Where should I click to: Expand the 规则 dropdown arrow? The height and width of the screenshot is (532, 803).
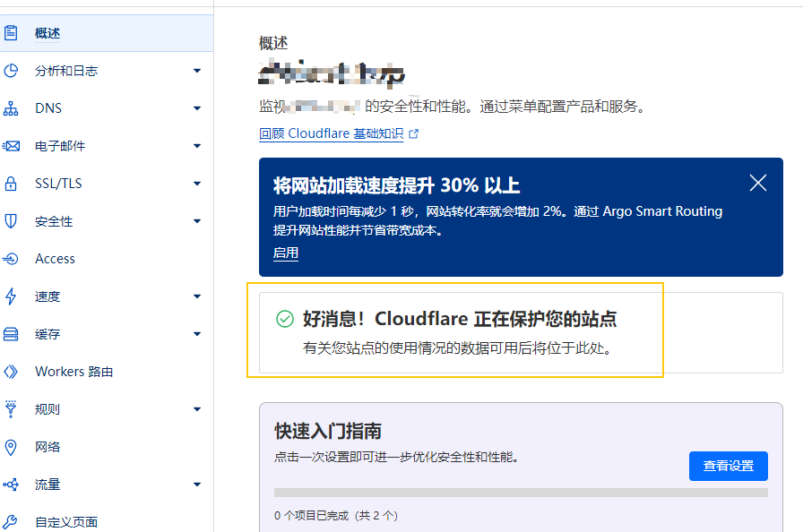tap(197, 409)
